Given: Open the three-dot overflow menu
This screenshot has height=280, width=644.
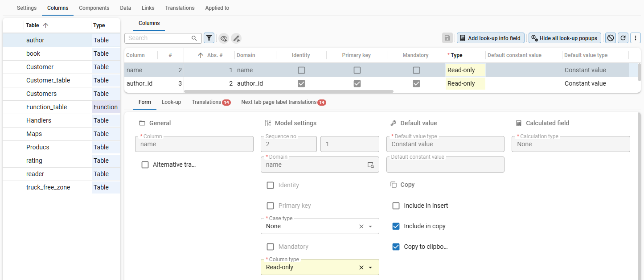Looking at the screenshot, I should pos(636,38).
